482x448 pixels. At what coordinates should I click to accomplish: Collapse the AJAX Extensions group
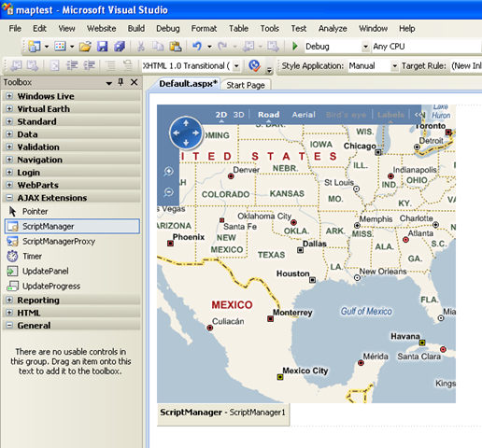point(9,198)
